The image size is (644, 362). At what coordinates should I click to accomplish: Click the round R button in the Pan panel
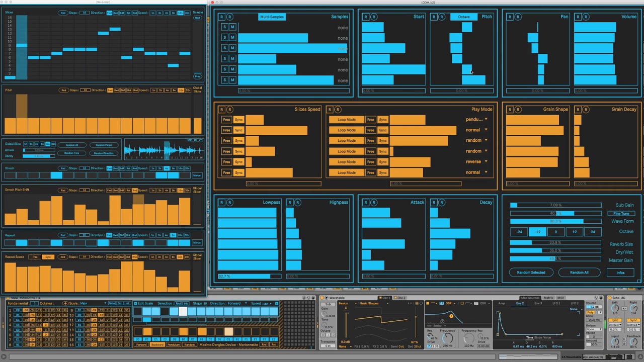518,17
